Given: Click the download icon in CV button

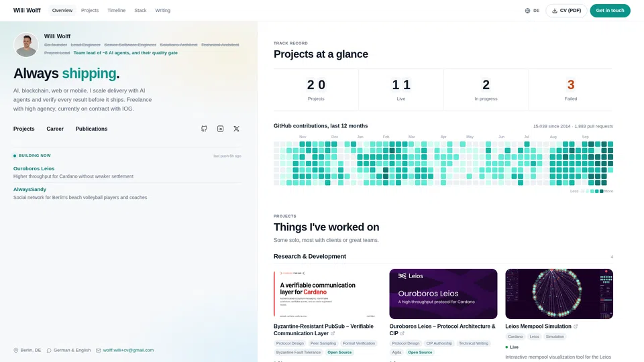Looking at the screenshot, I should [x=555, y=11].
